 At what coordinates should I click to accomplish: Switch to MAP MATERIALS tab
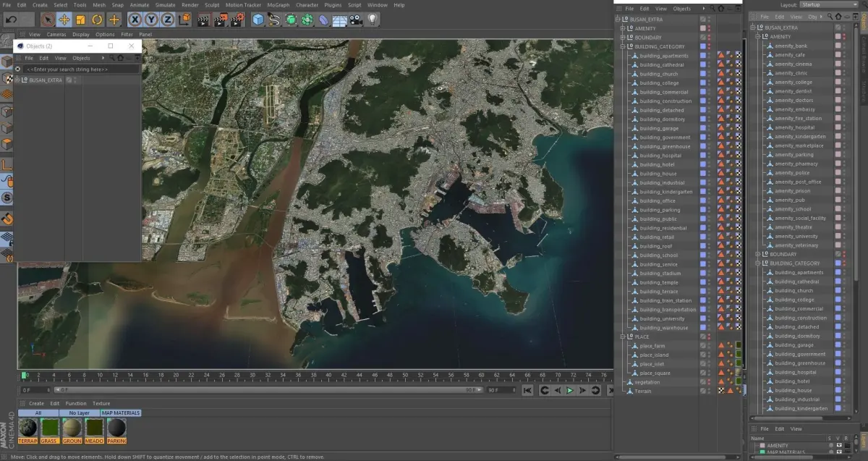121,413
